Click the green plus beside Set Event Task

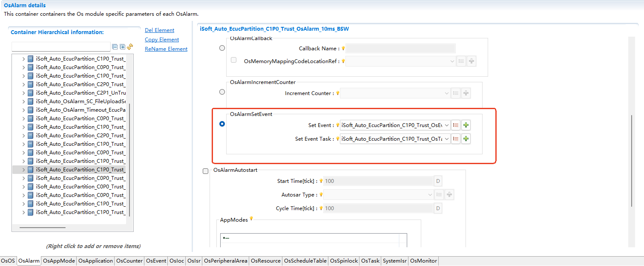(x=466, y=139)
